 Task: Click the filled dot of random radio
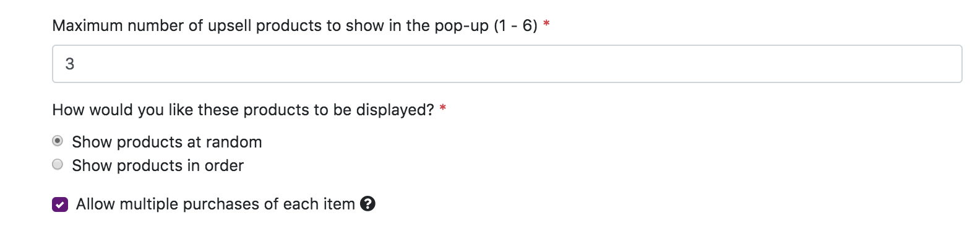[58, 141]
